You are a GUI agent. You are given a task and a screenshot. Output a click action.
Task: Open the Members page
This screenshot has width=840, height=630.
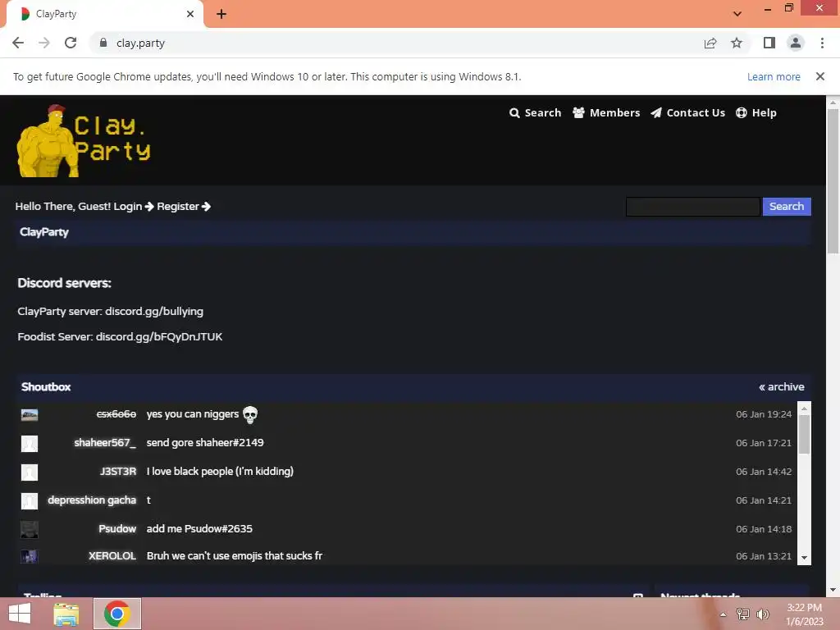606,112
